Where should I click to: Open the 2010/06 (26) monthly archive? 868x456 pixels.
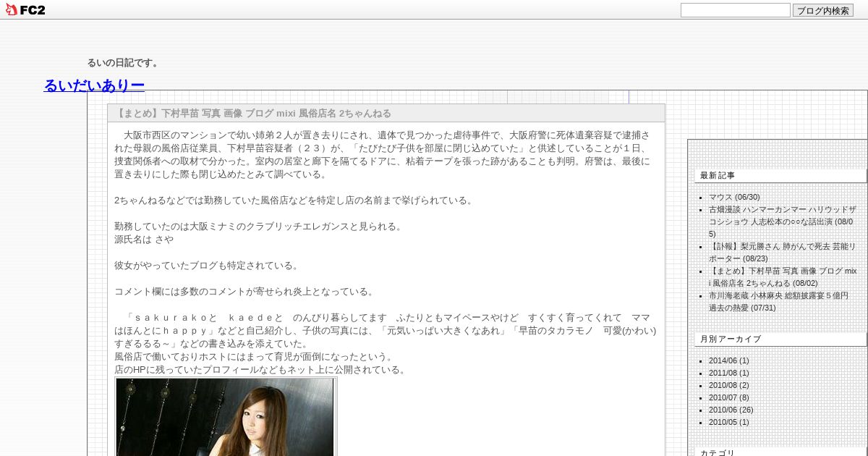pos(731,410)
